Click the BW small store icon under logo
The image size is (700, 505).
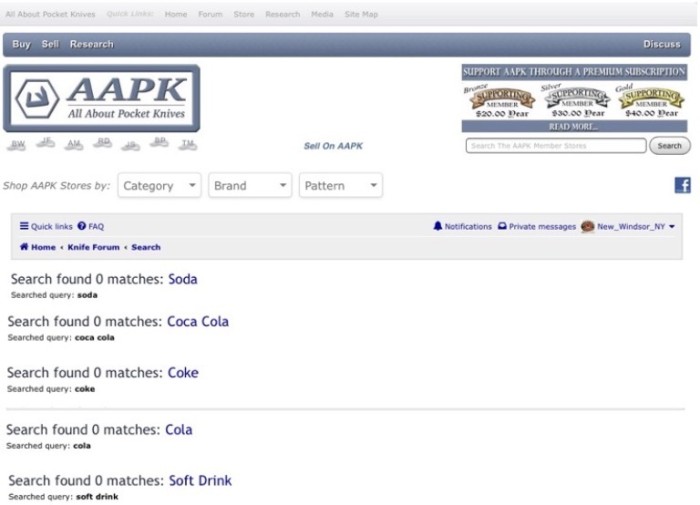(17, 144)
